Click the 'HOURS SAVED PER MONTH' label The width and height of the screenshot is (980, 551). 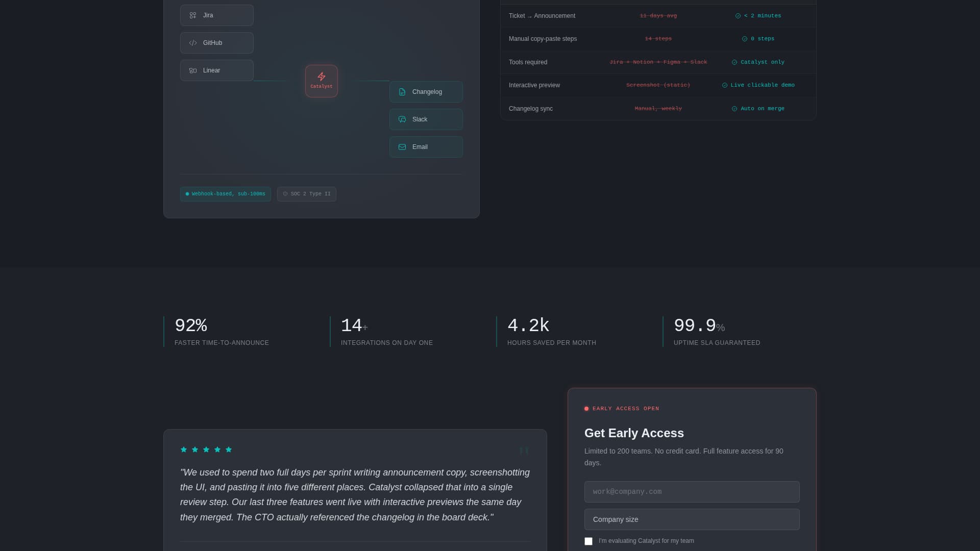tap(552, 343)
